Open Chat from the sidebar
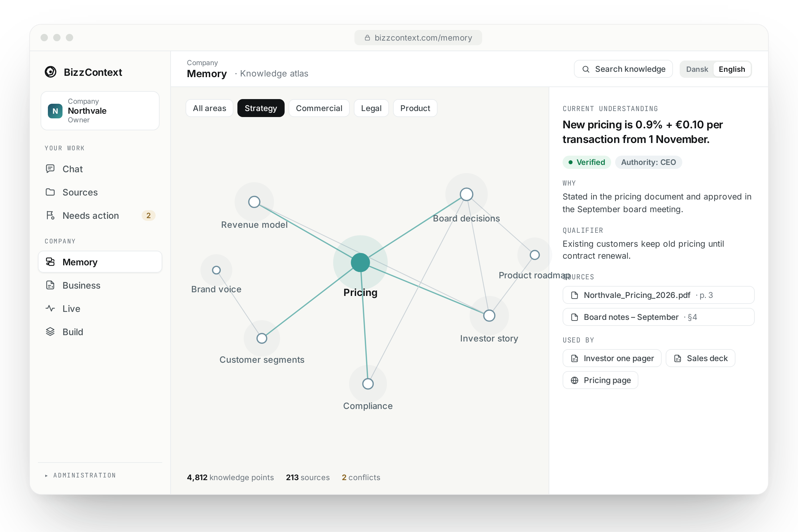This screenshot has height=532, width=798. tap(100, 169)
